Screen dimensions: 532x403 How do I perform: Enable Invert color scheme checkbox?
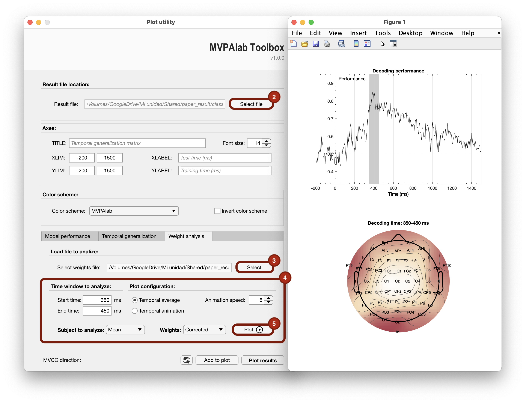click(x=217, y=211)
